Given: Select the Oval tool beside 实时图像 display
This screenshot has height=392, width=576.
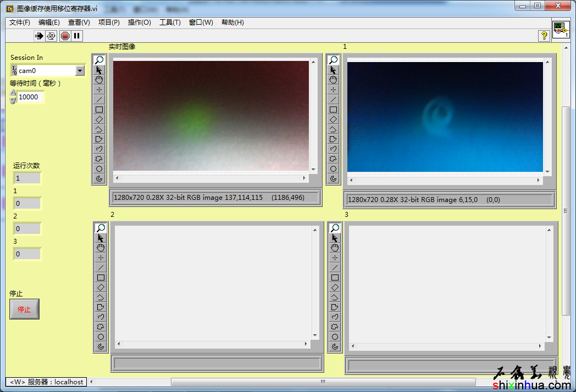Looking at the screenshot, I should click(99, 169).
